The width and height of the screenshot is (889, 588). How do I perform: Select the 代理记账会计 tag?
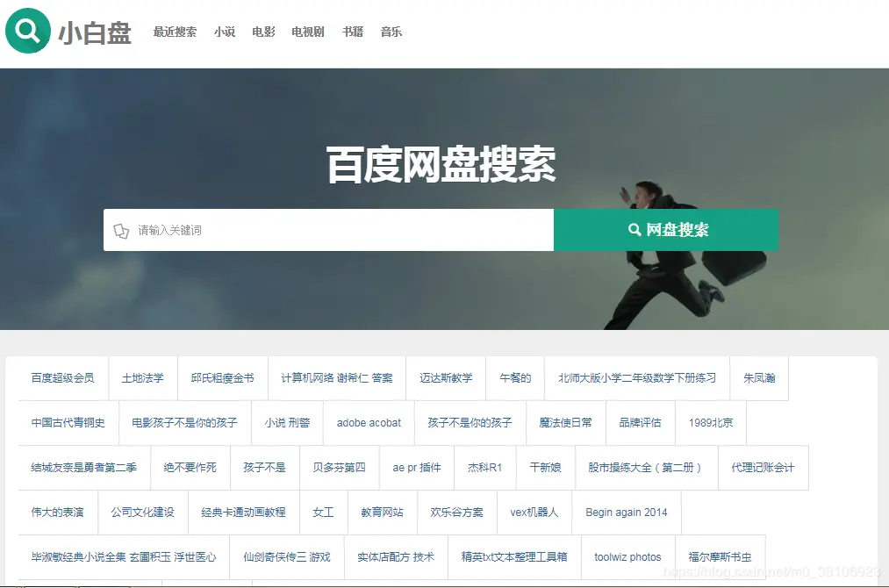[764, 468]
